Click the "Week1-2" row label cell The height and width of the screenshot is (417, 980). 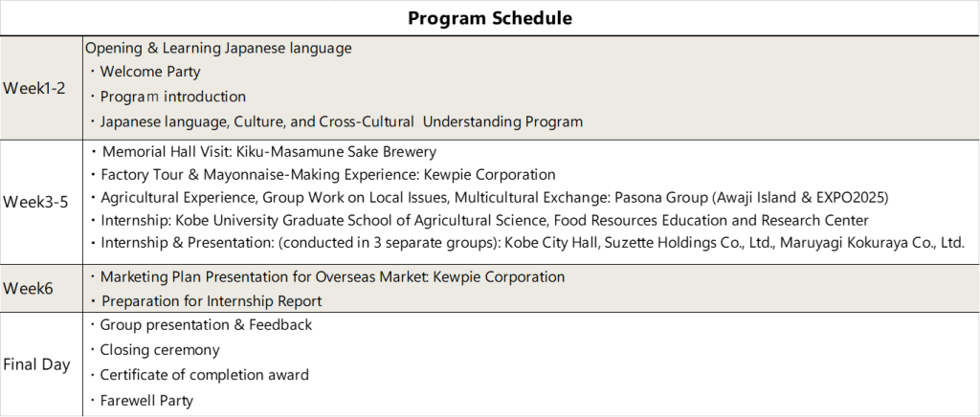(34, 88)
